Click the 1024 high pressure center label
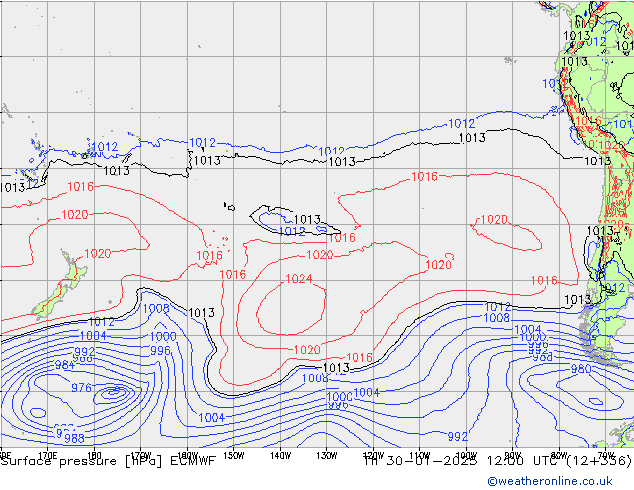 click(x=299, y=279)
